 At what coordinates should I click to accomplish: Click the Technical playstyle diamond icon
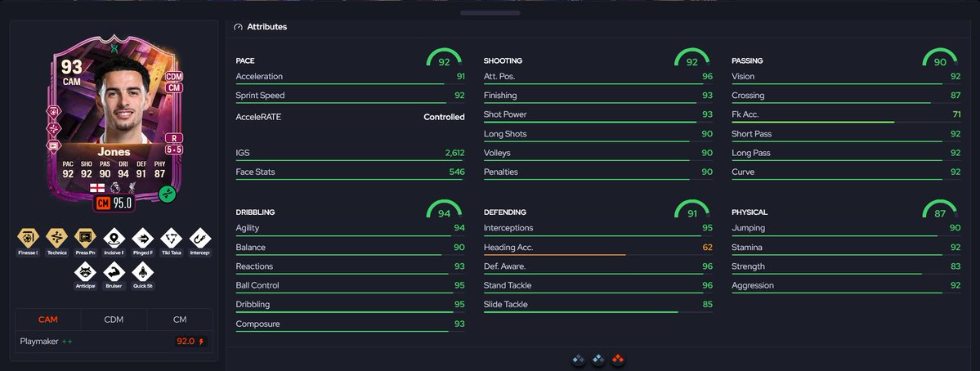(57, 238)
